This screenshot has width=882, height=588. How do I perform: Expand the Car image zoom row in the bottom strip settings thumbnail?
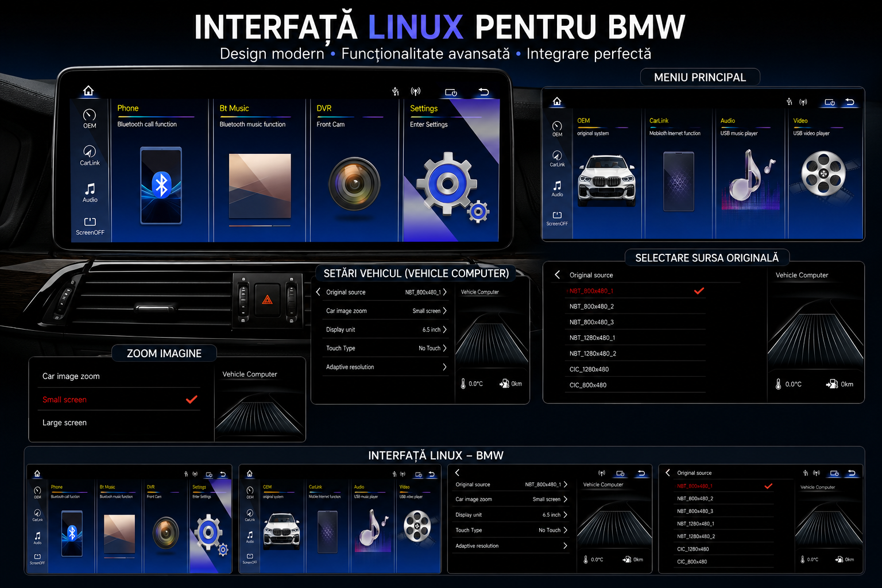click(511, 499)
